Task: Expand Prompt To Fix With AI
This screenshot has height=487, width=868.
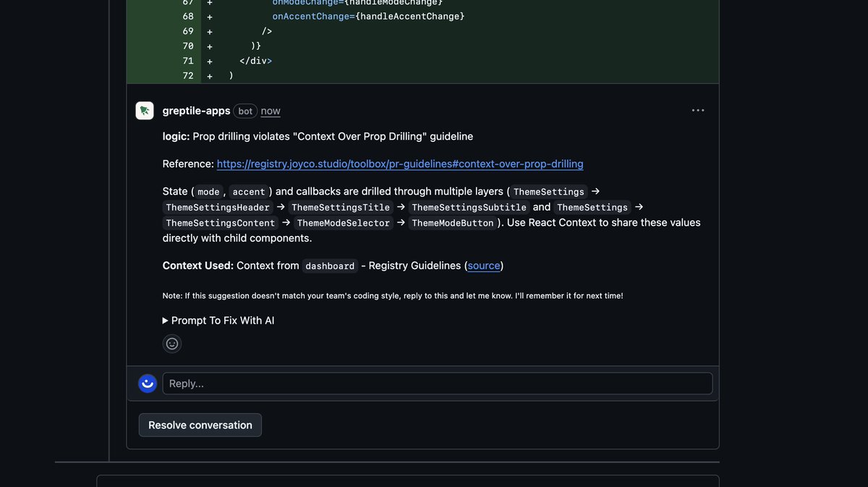Action: point(218,320)
